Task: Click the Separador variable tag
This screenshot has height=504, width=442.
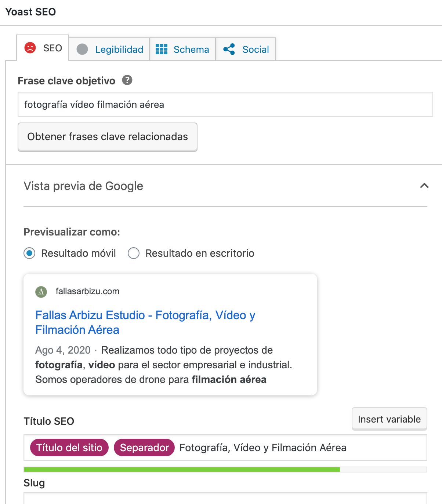Action: pyautogui.click(x=144, y=448)
